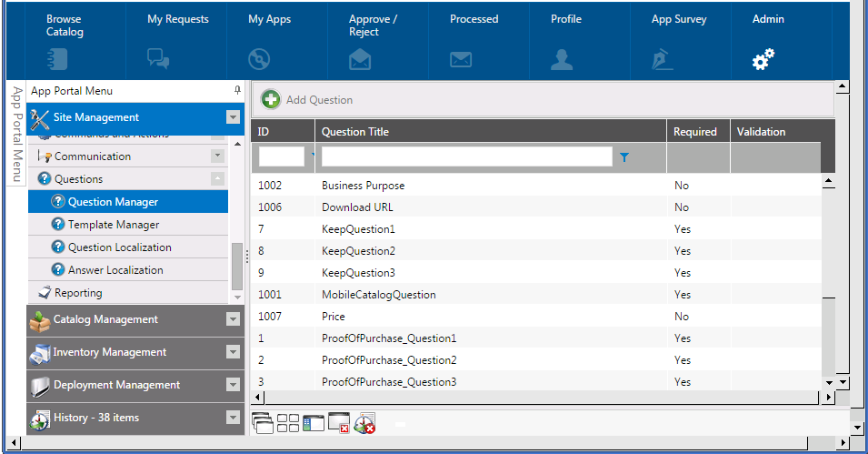Click the grid horizontal scrollbar right arrow

[x=827, y=398]
